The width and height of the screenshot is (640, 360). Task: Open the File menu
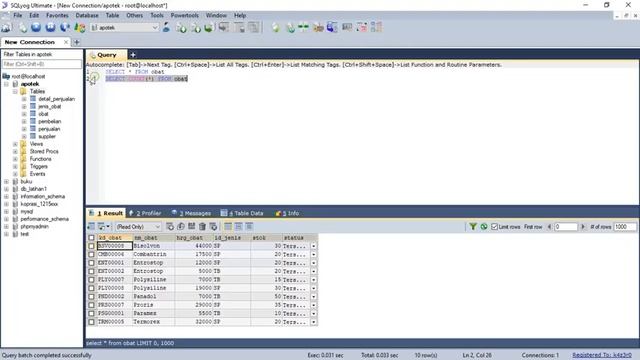tap(18, 15)
